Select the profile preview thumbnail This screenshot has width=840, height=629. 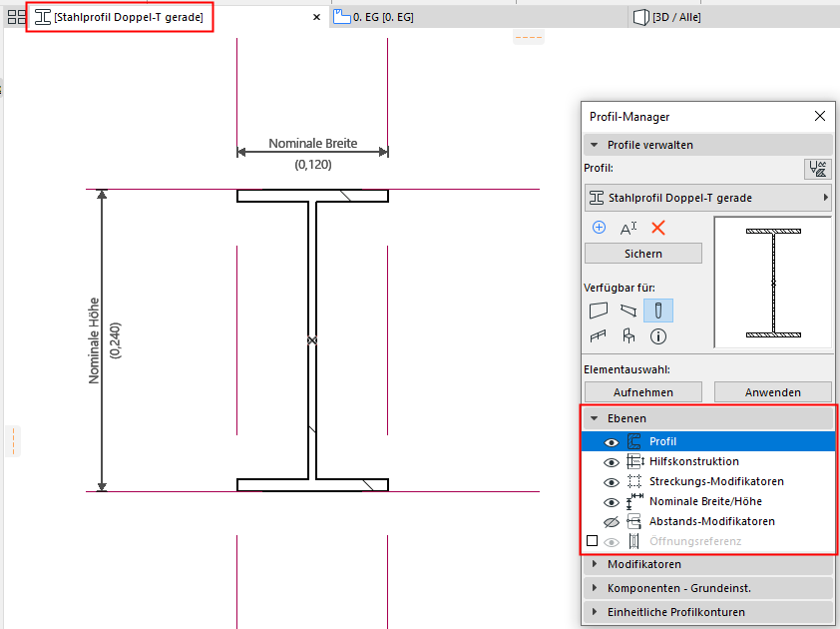click(x=772, y=283)
